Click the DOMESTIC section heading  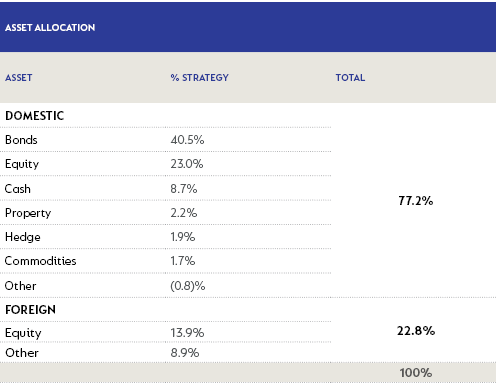coord(34,116)
